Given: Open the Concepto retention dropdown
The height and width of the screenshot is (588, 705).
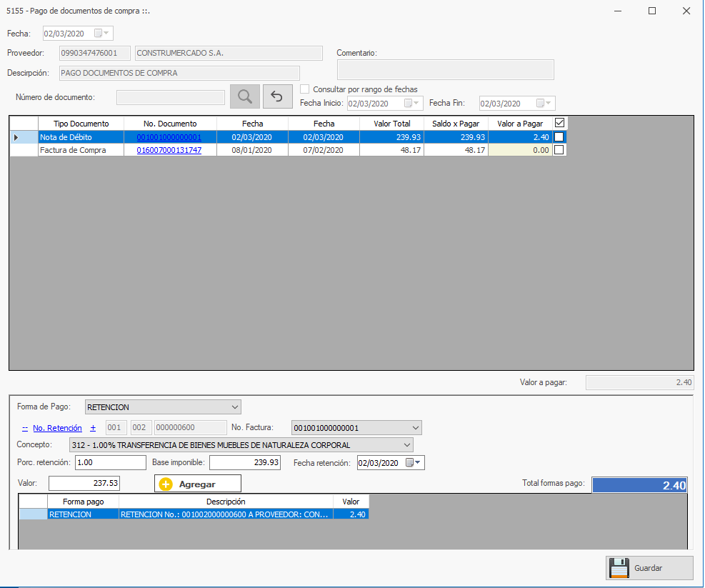Looking at the screenshot, I should click(x=406, y=445).
